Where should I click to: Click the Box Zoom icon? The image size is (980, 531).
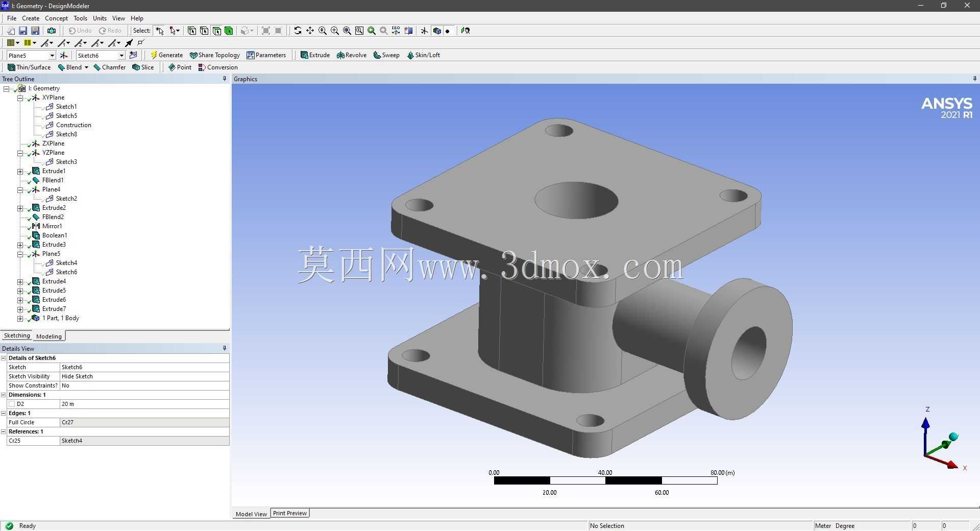[335, 31]
